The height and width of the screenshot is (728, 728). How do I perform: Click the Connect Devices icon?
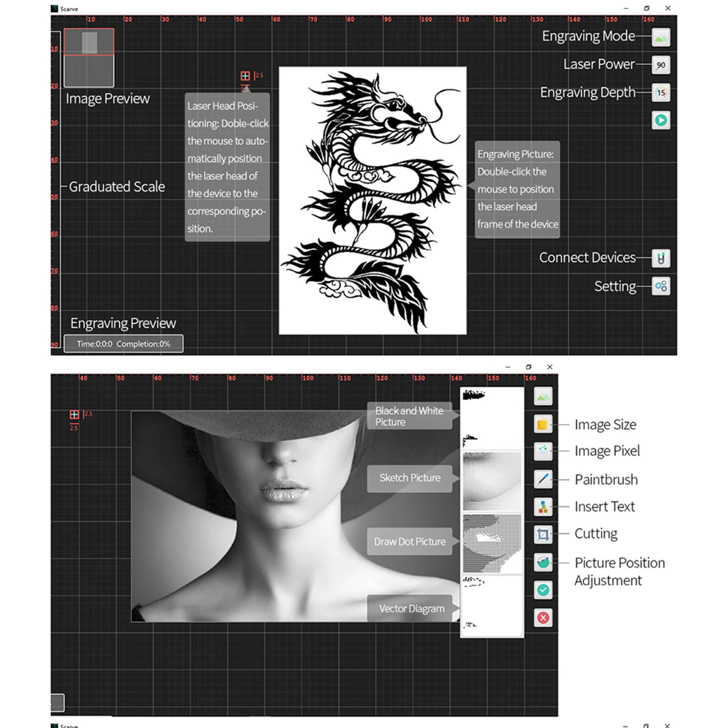[660, 258]
